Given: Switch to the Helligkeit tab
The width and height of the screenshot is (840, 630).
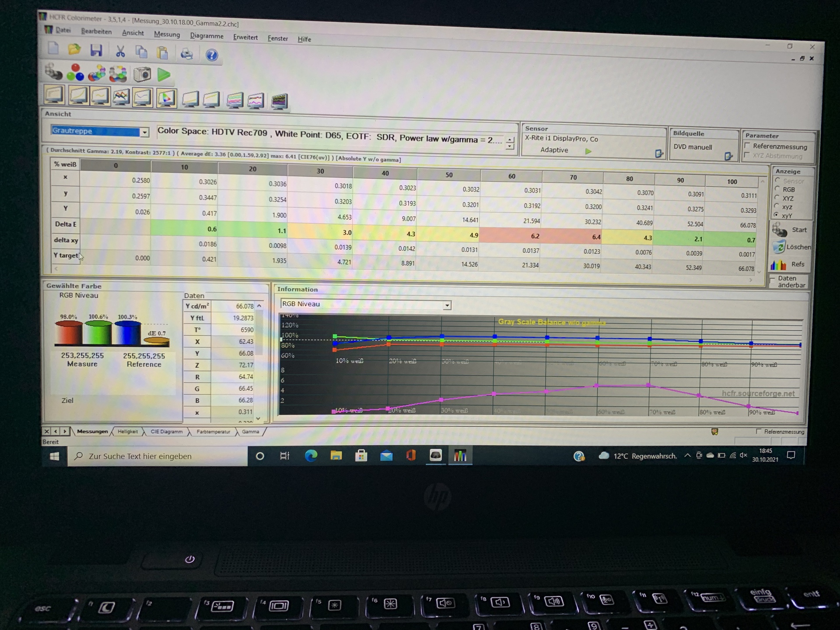Looking at the screenshot, I should click(128, 431).
